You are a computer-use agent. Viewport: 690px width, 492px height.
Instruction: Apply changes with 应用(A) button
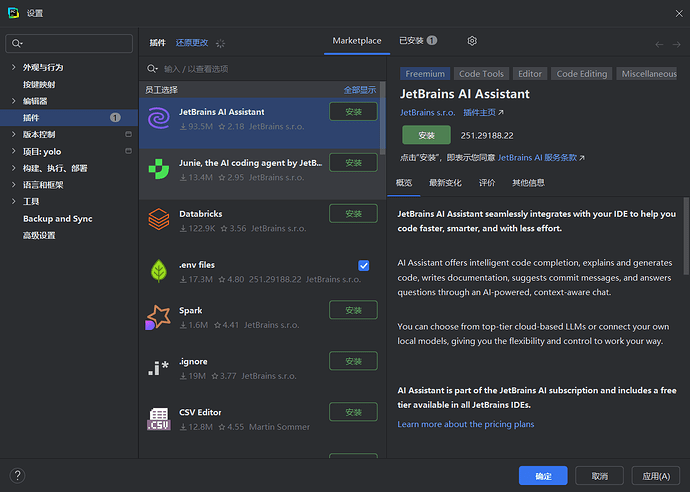tap(656, 476)
